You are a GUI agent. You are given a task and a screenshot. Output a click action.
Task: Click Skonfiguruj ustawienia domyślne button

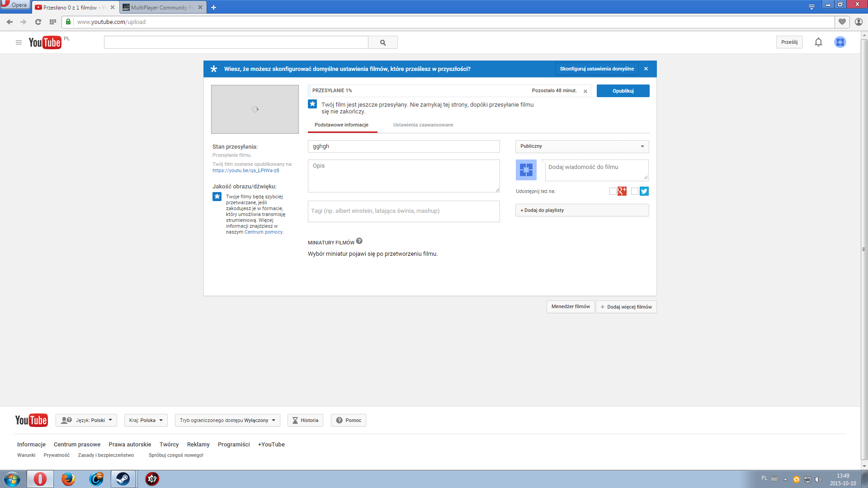tap(597, 69)
